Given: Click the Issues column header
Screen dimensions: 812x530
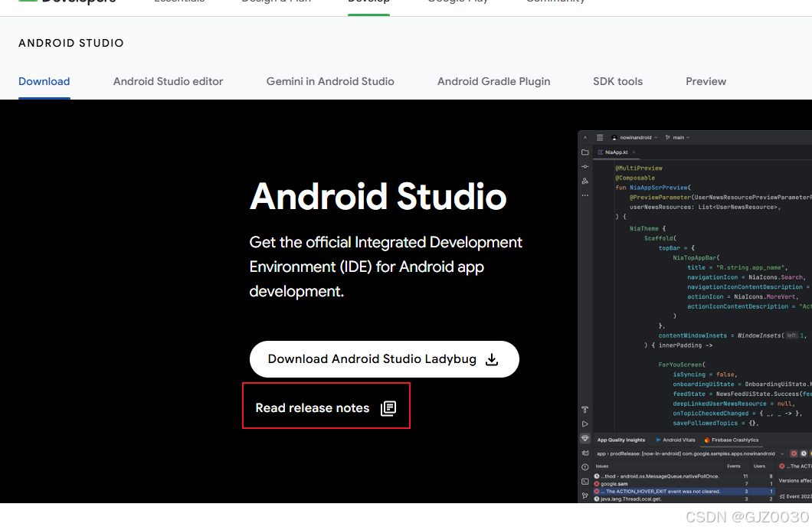Looking at the screenshot, I should pyautogui.click(x=602, y=466).
